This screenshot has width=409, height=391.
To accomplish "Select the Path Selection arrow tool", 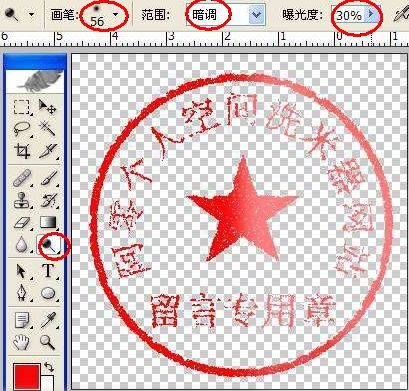I will tap(22, 271).
